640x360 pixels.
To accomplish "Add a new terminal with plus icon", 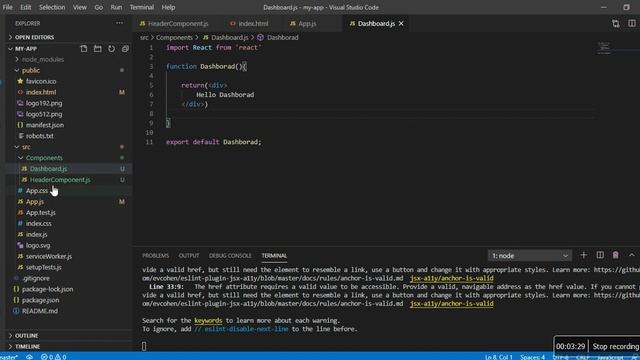I will point(584,255).
